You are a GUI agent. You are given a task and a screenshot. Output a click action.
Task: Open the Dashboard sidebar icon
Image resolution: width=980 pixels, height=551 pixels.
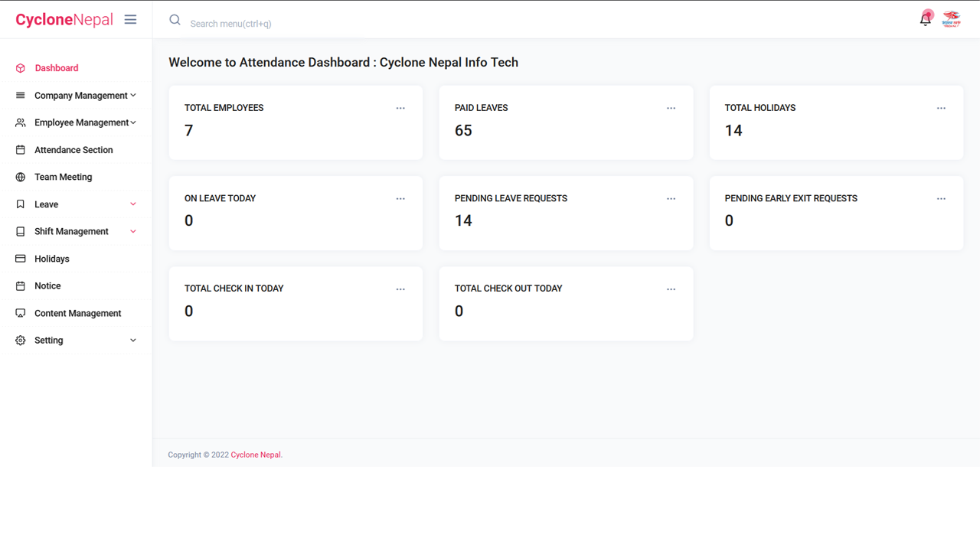[19, 67]
